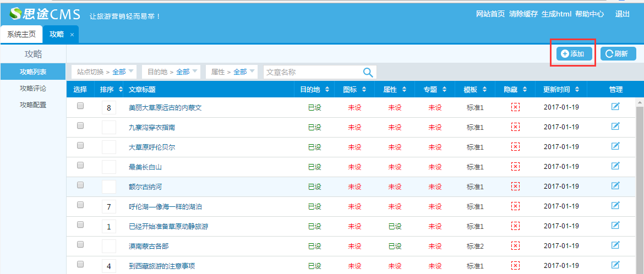Image resolution: width=644 pixels, height=274 pixels.
Task: Click edit icon for 最美长白山 row
Action: point(615,166)
